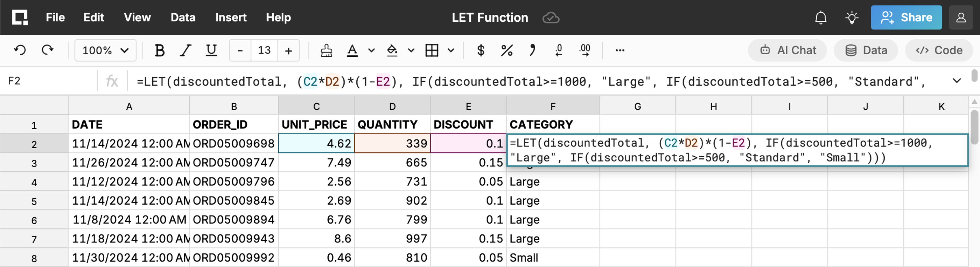Open the Data menu
Viewport: 980px width, 267px height.
pyautogui.click(x=183, y=18)
